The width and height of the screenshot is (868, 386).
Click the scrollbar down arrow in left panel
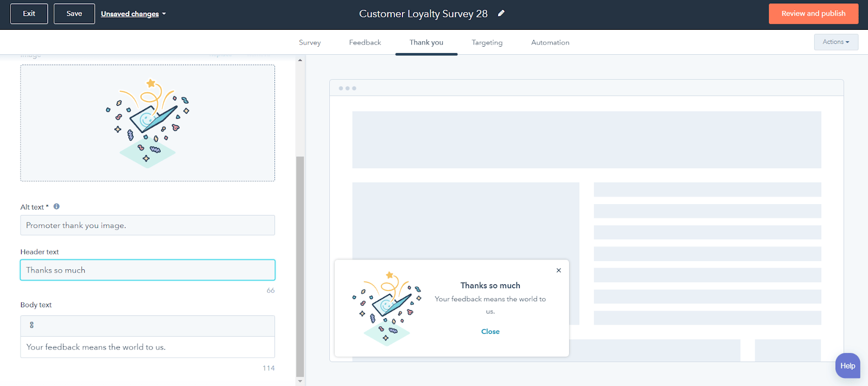[x=300, y=381]
